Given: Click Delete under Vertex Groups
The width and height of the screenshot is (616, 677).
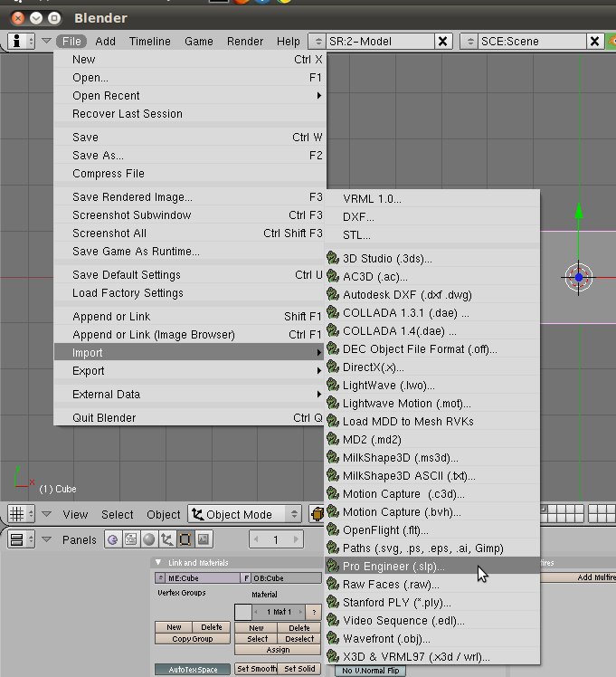Looking at the screenshot, I should pyautogui.click(x=212, y=627).
